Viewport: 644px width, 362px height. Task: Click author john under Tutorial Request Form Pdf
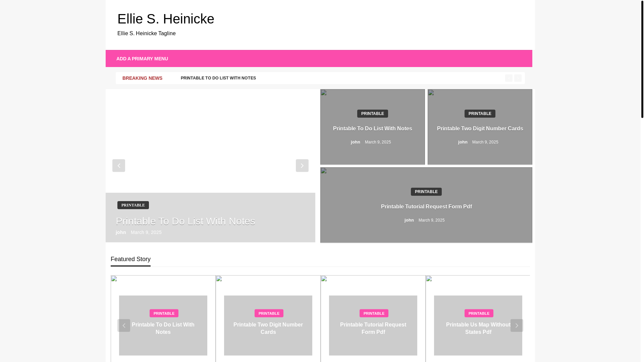pyautogui.click(x=409, y=220)
